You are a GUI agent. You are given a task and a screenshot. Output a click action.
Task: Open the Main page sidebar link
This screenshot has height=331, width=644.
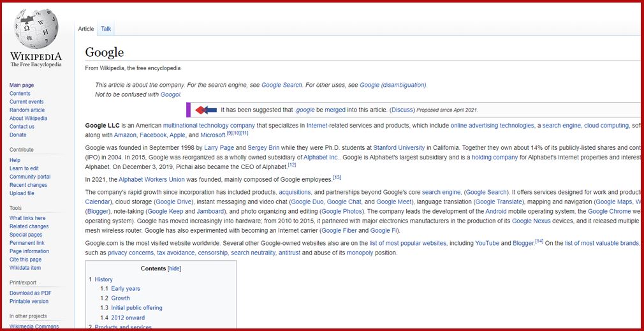(22, 85)
